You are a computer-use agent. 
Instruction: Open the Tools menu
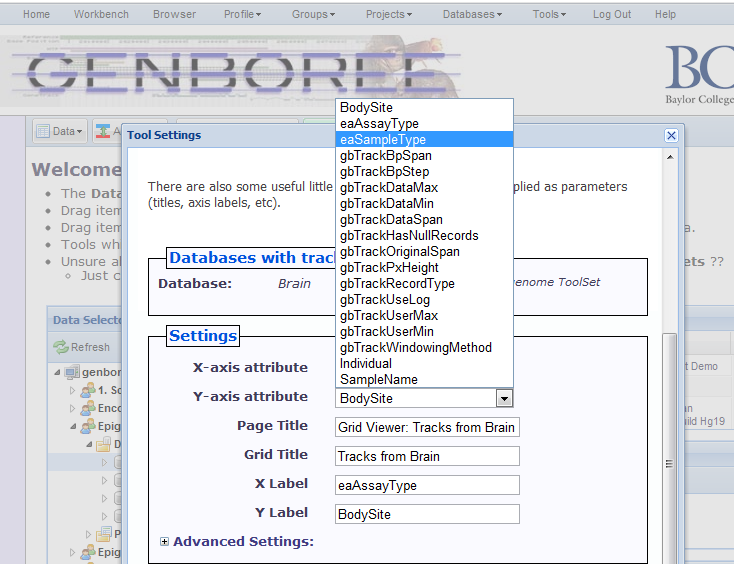click(549, 15)
